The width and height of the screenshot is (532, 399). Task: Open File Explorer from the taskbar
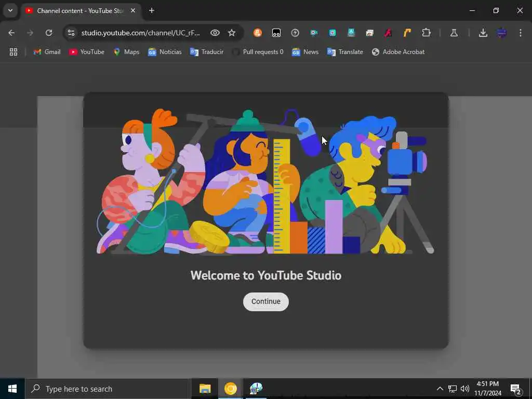[205, 389]
